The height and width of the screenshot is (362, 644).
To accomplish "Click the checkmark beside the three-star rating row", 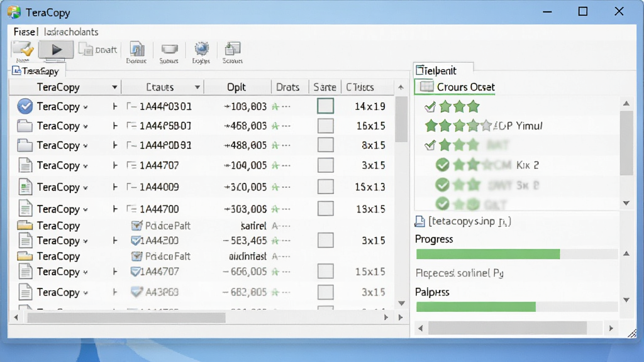I will pyautogui.click(x=430, y=107).
